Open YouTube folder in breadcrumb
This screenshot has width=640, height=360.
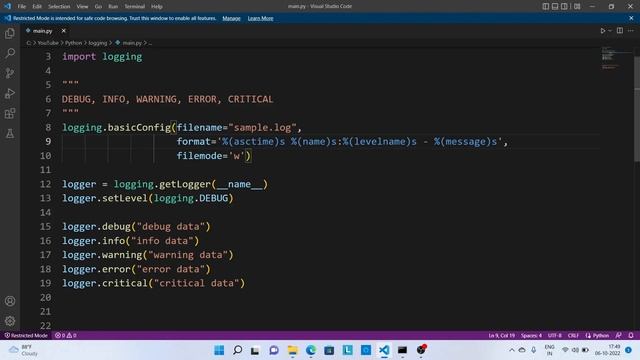pyautogui.click(x=48, y=43)
